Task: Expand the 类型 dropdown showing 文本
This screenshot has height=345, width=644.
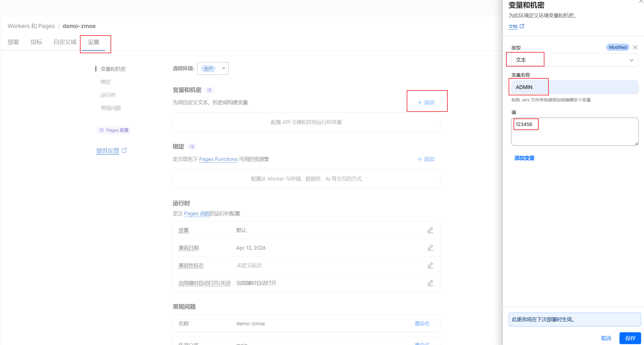Action: click(574, 60)
